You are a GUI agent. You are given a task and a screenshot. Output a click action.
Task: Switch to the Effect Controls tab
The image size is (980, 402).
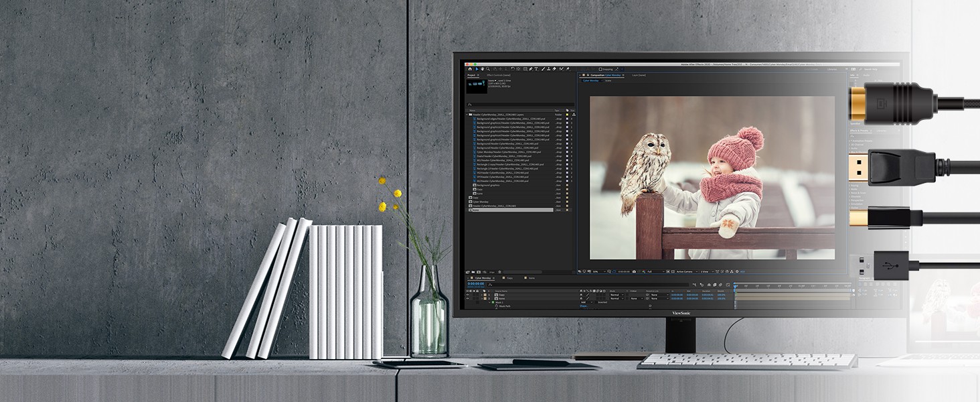tap(499, 75)
